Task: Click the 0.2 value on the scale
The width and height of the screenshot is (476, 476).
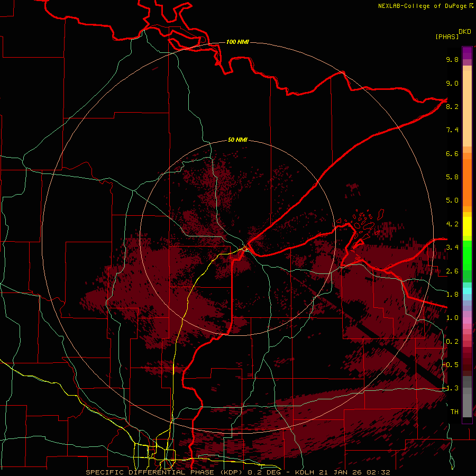Action: click(x=452, y=342)
